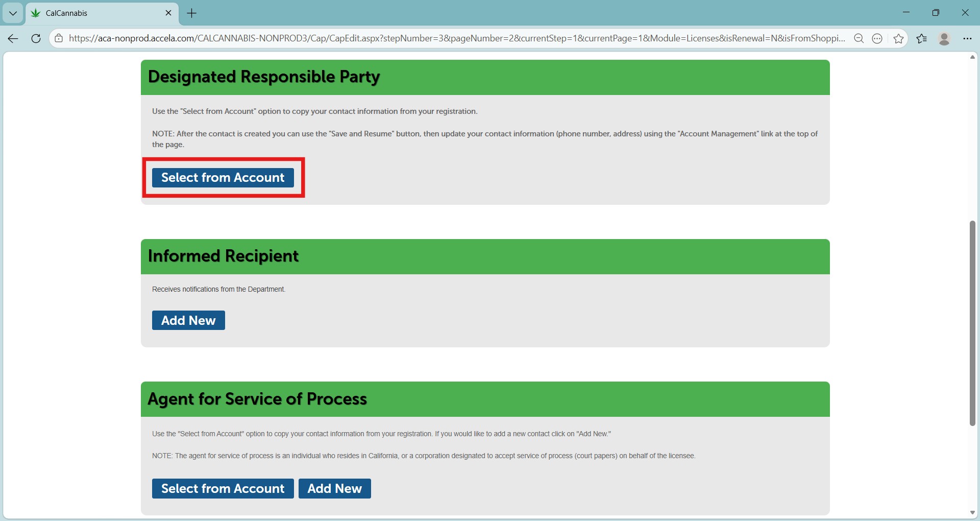Click the Agent for Service of Process heading
Screen dimensions: 980x521
pyautogui.click(x=257, y=399)
